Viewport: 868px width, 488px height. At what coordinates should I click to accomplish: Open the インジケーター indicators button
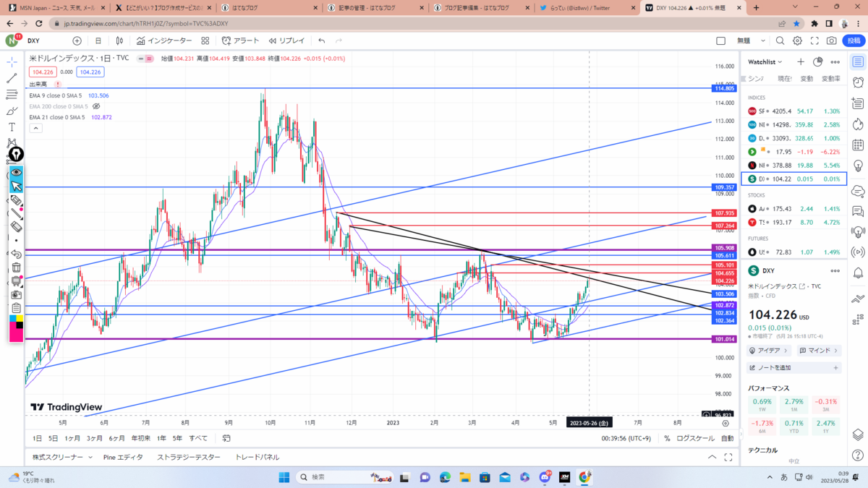click(164, 41)
